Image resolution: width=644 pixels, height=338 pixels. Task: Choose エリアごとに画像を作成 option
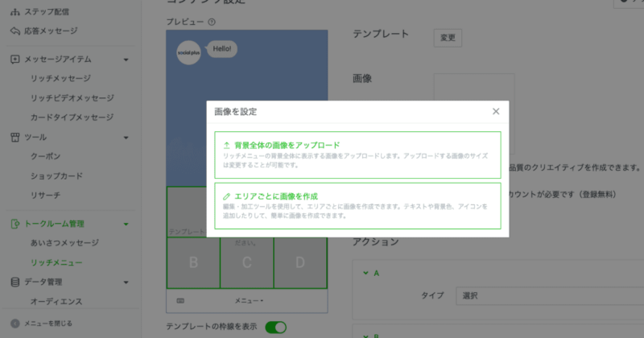[x=357, y=206]
